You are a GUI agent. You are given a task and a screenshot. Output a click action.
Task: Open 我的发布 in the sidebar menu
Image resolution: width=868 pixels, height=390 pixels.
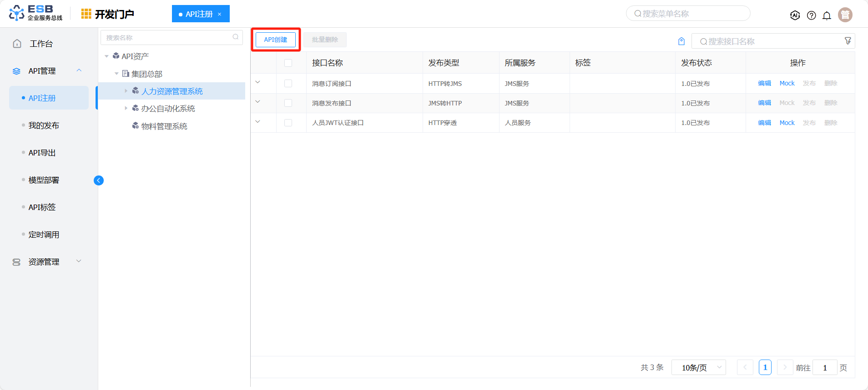pyautogui.click(x=44, y=125)
